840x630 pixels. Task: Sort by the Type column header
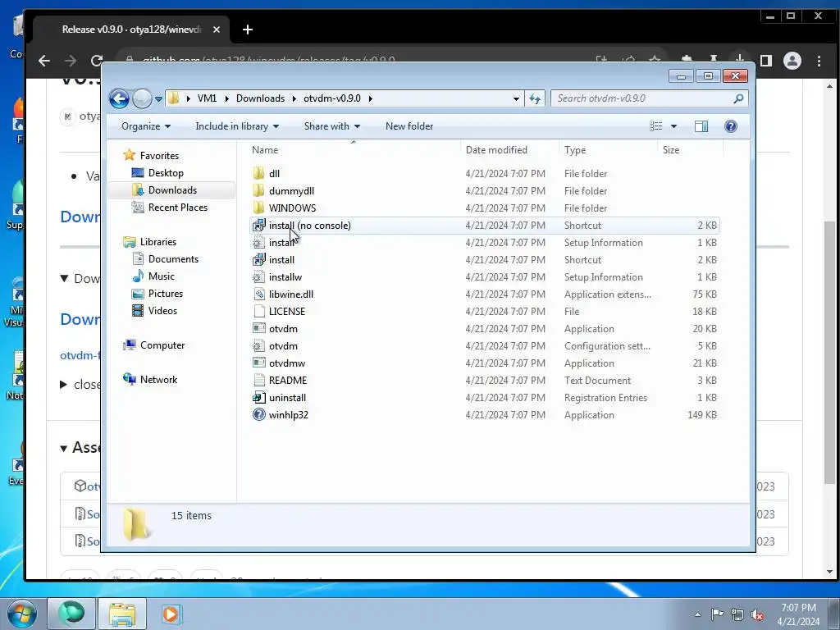click(x=608, y=150)
